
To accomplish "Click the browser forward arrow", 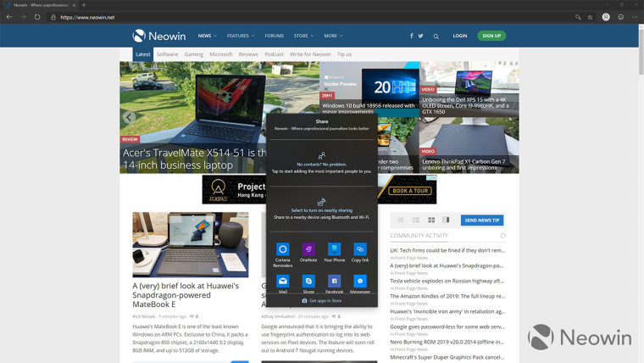I will tap(23, 17).
